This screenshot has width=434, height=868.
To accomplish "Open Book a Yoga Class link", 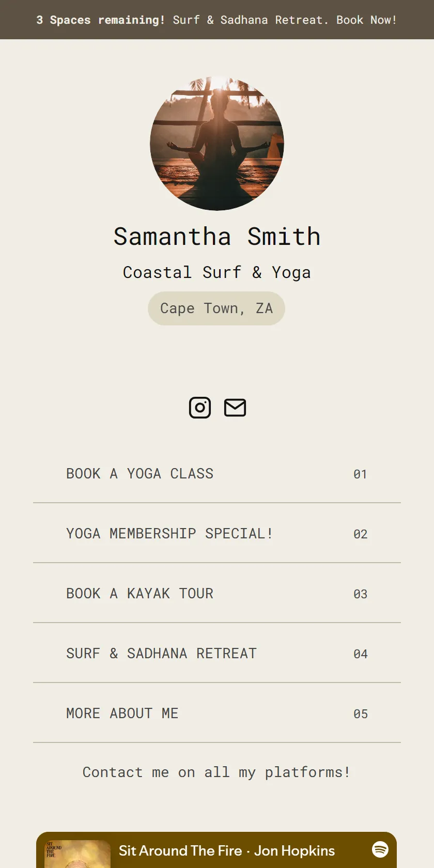I will (217, 473).
